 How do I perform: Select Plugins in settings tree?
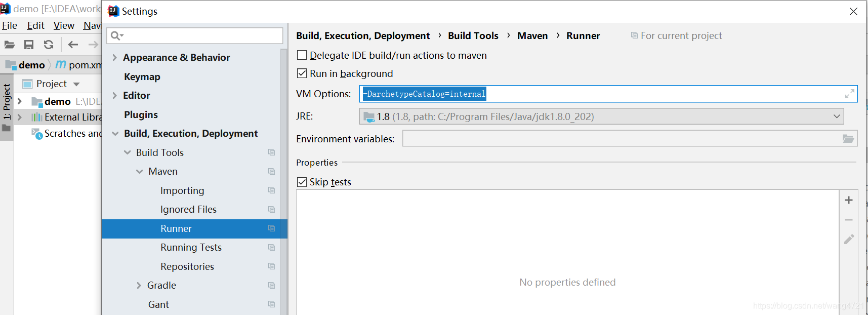point(141,114)
